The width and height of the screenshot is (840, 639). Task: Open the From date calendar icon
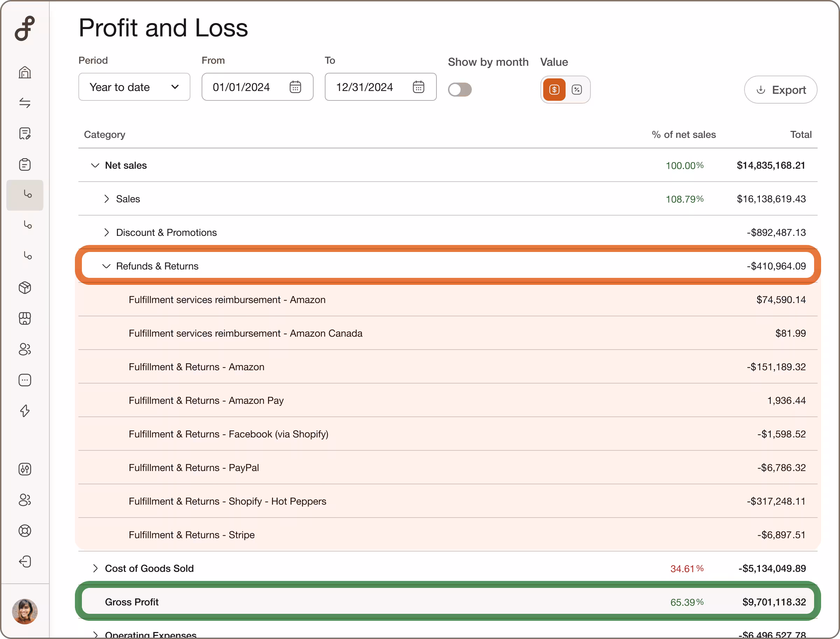tap(295, 87)
